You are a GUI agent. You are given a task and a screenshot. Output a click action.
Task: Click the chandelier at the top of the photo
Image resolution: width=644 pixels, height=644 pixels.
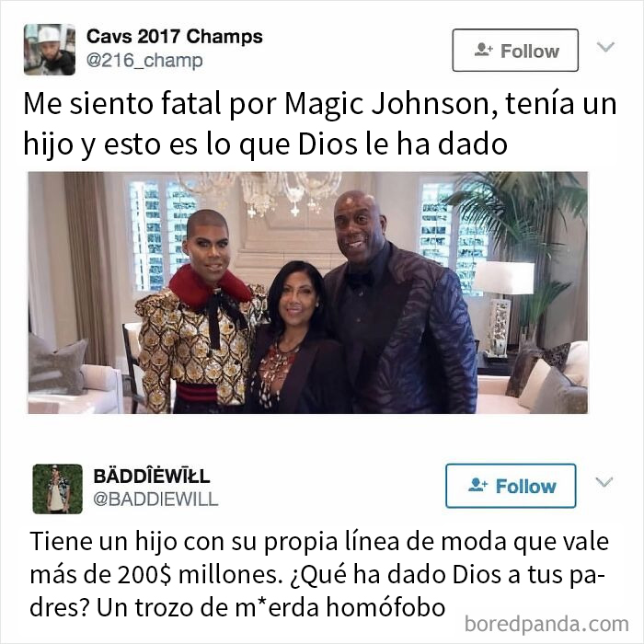click(263, 193)
